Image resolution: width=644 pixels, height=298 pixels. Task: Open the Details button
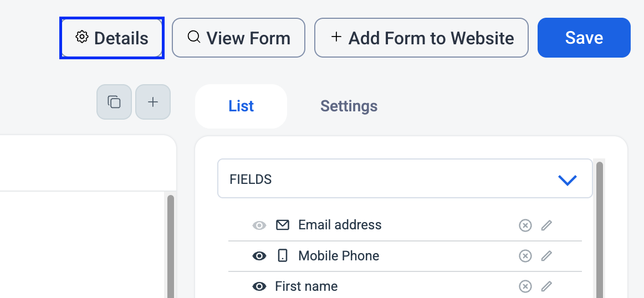coord(112,38)
